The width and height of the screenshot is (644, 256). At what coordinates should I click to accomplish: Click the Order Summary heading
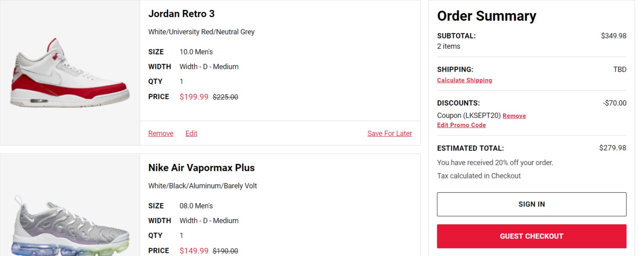pyautogui.click(x=487, y=16)
